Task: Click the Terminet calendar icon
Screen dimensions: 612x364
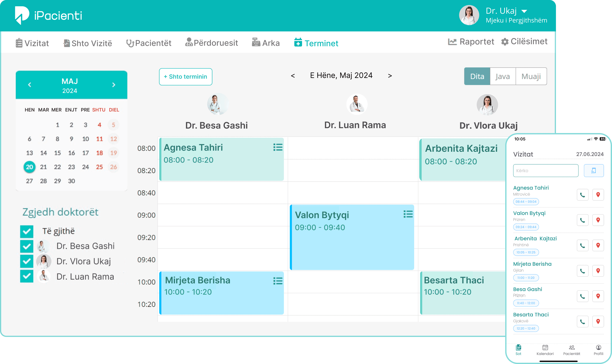Action: [x=298, y=42]
